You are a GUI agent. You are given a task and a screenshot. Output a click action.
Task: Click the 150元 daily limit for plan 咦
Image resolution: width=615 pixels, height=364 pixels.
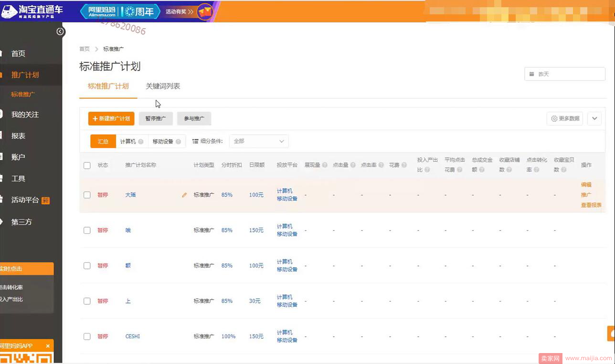256,230
